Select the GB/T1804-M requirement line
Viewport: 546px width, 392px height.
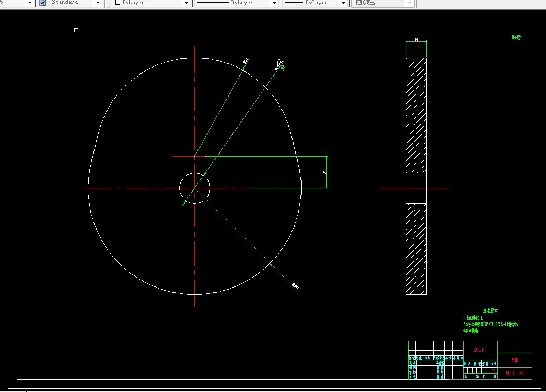tap(490, 324)
